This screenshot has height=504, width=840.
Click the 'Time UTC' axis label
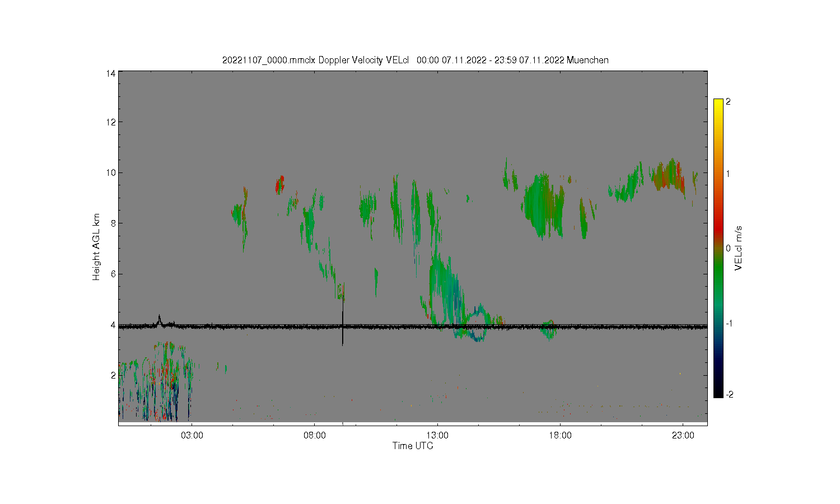coord(413,446)
